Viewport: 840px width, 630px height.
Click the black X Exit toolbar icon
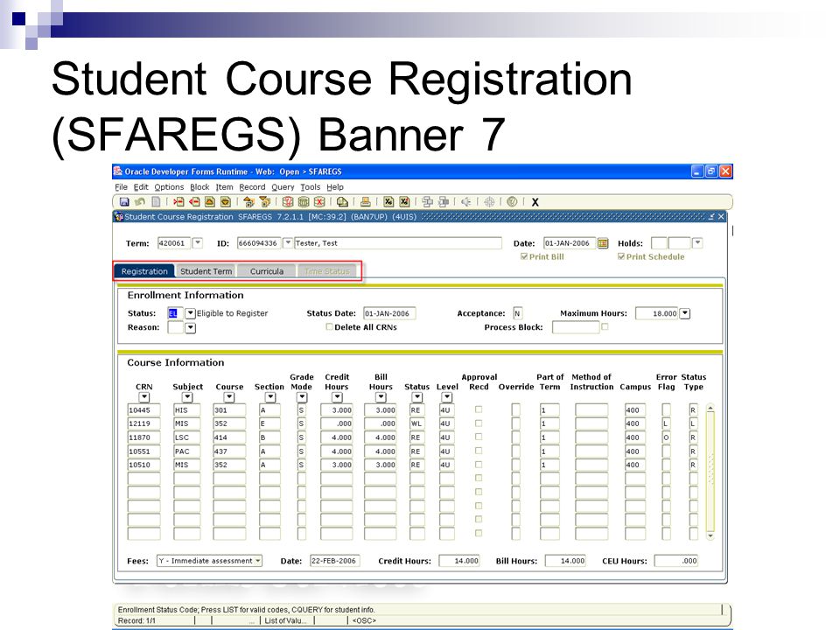click(x=535, y=202)
